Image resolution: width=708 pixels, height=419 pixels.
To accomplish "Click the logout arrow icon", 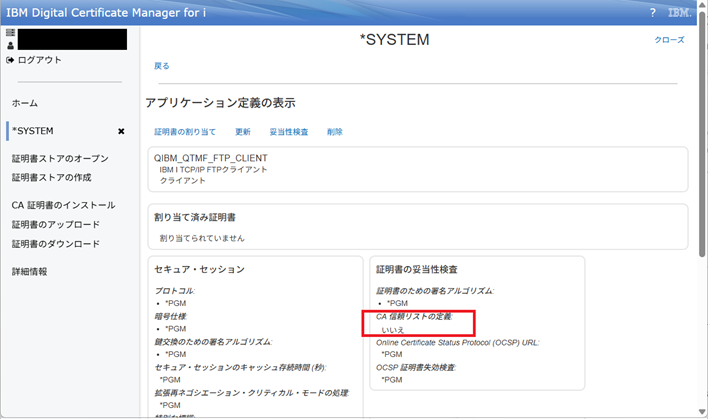I will point(11,60).
